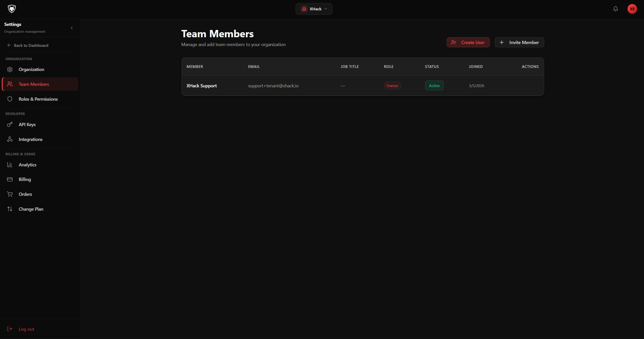The image size is (644, 339).
Task: Collapse the Settings sidebar with the chevron
Action: click(72, 28)
